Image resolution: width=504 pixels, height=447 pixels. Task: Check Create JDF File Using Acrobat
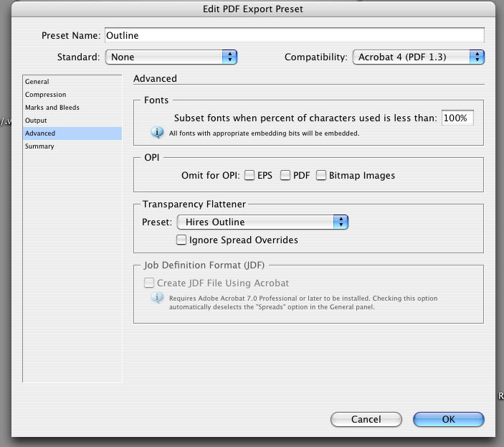coord(149,283)
